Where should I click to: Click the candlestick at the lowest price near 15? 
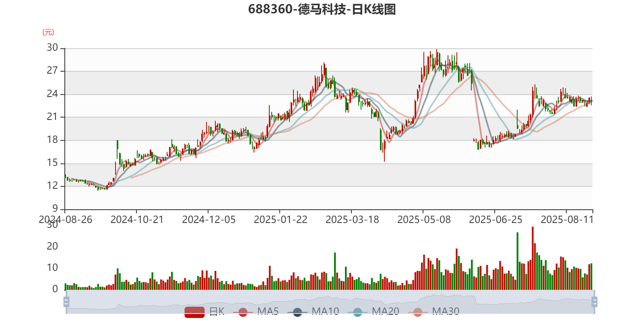384,151
